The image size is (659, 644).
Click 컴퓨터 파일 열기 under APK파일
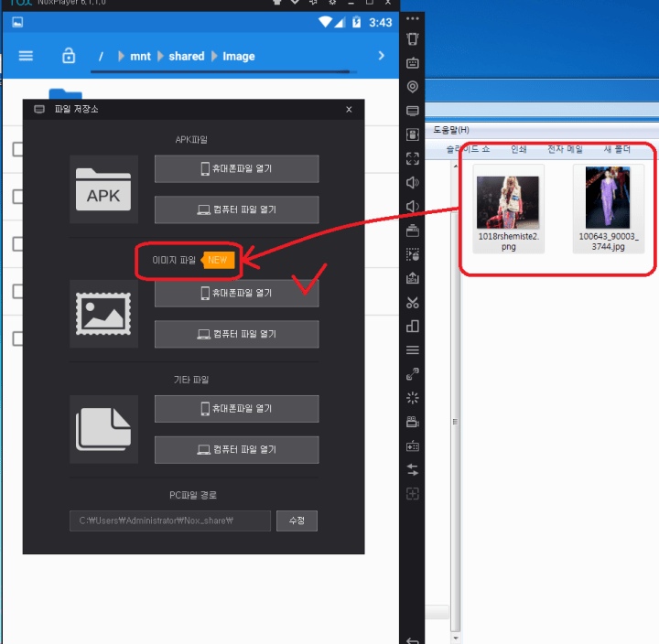(x=236, y=209)
